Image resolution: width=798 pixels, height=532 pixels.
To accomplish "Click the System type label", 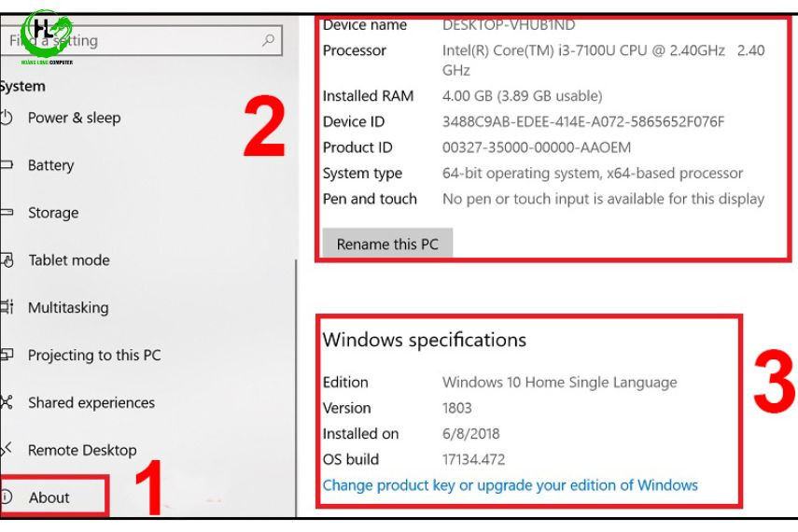I will 362,173.
